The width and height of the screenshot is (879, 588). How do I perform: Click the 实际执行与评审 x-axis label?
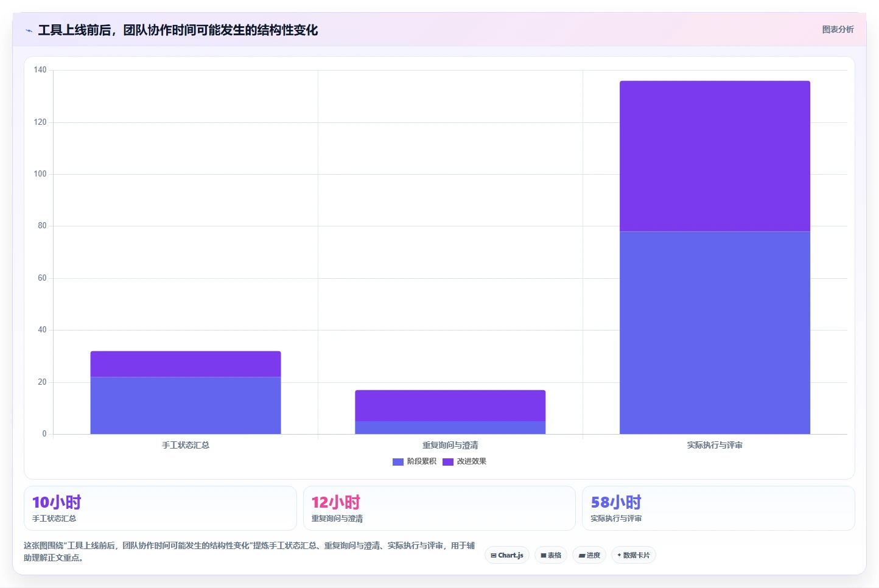click(x=715, y=445)
